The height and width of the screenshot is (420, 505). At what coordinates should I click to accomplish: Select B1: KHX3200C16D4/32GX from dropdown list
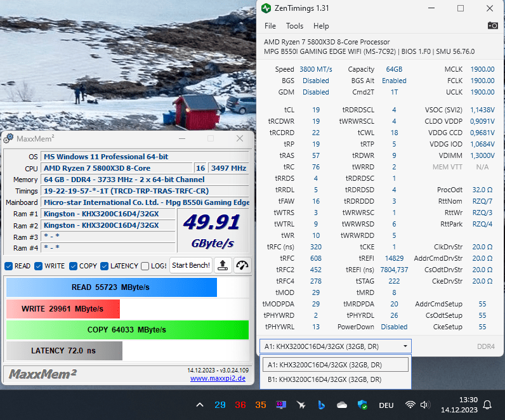click(335, 379)
